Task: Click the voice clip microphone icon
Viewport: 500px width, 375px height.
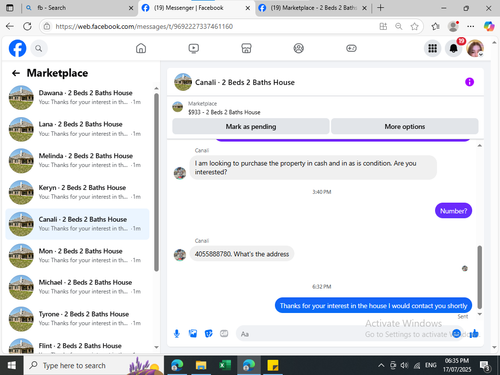Action: coord(177,333)
